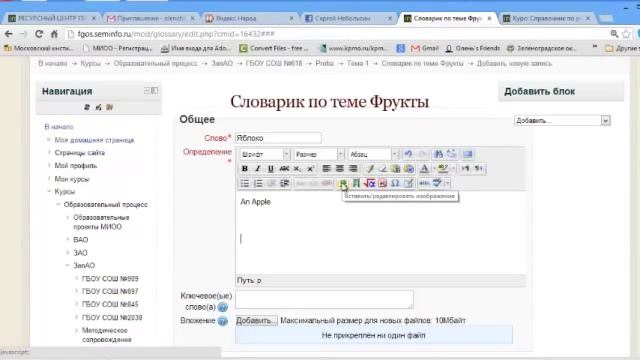Open ГБОУ СОШ №909 navigation link
The image size is (640, 360).
click(110, 278)
